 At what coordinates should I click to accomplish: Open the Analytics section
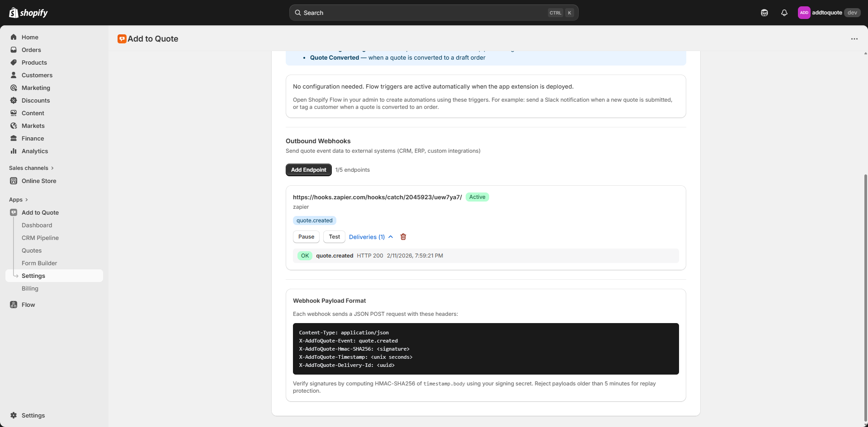[35, 151]
